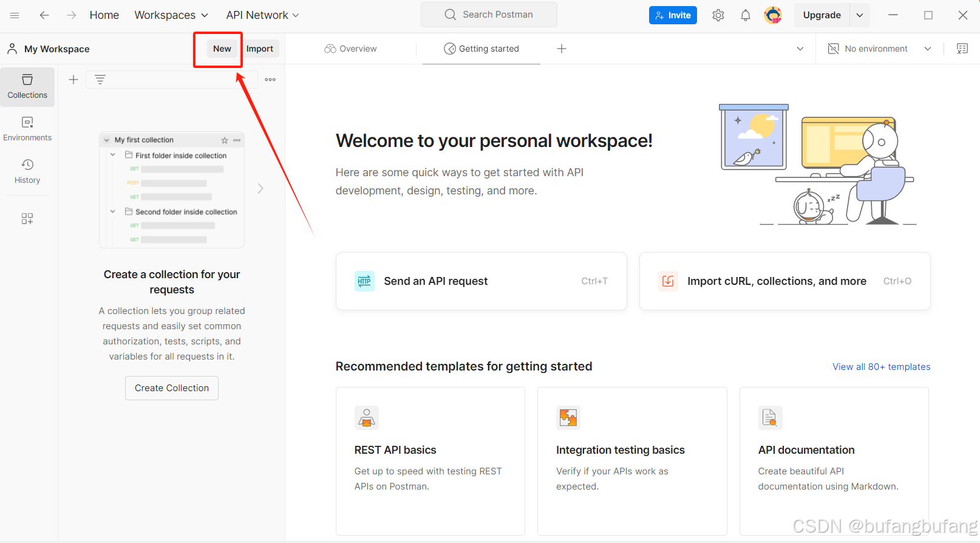Switch to the Overview tab
980x543 pixels.
tap(350, 49)
